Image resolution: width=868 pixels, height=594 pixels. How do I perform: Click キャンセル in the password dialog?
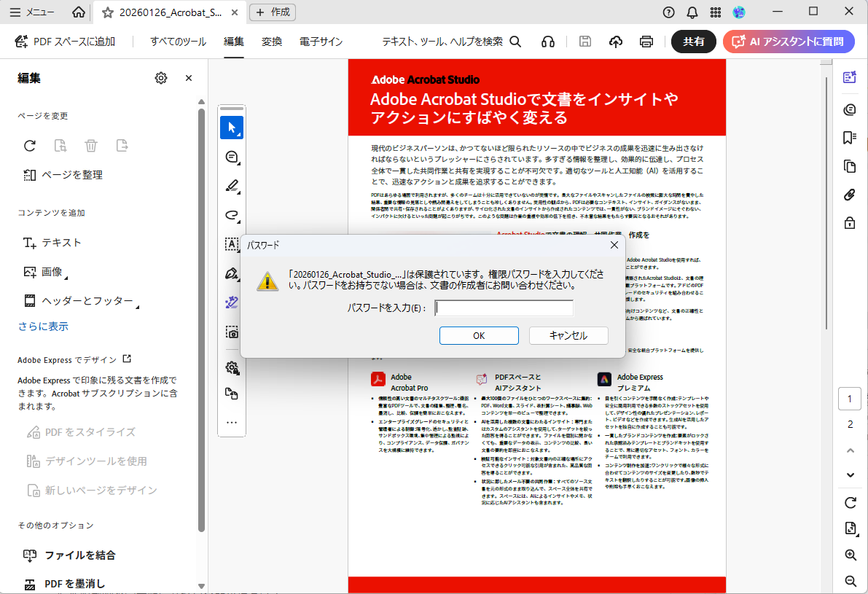568,335
